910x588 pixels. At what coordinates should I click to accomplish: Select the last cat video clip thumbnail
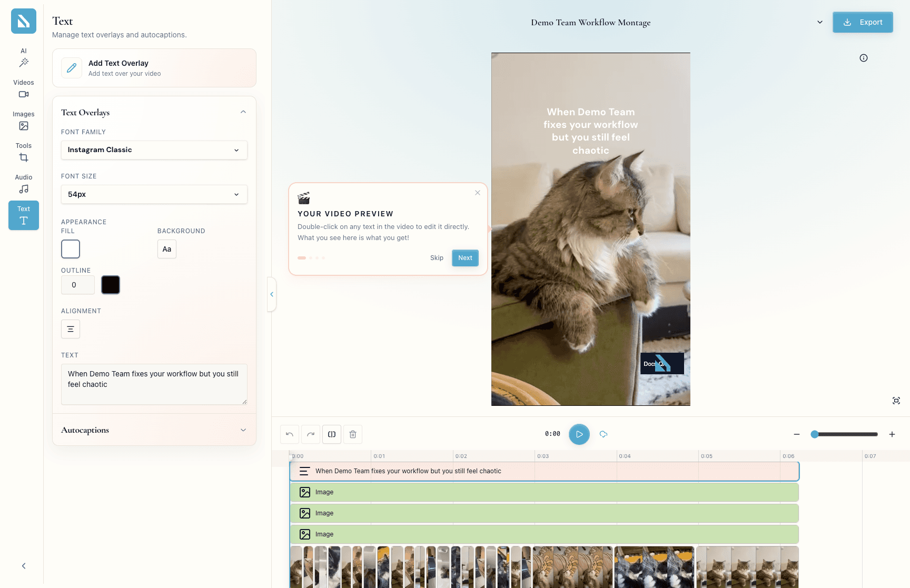coord(747,567)
